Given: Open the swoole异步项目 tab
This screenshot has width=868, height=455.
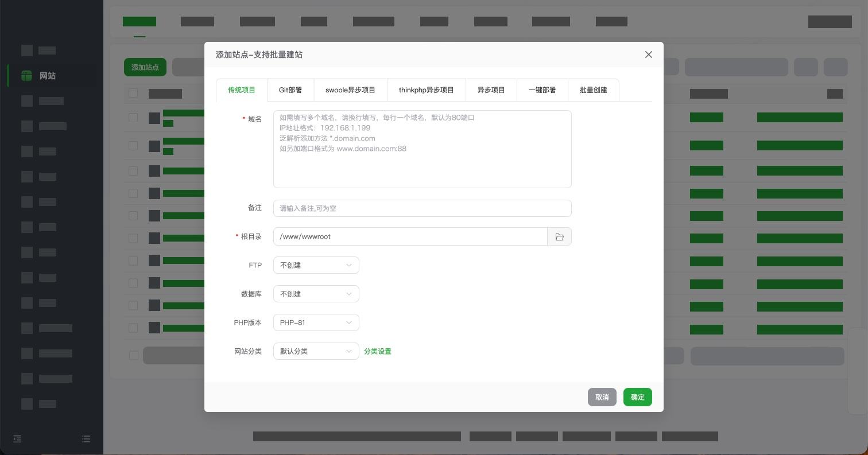Looking at the screenshot, I should [350, 90].
